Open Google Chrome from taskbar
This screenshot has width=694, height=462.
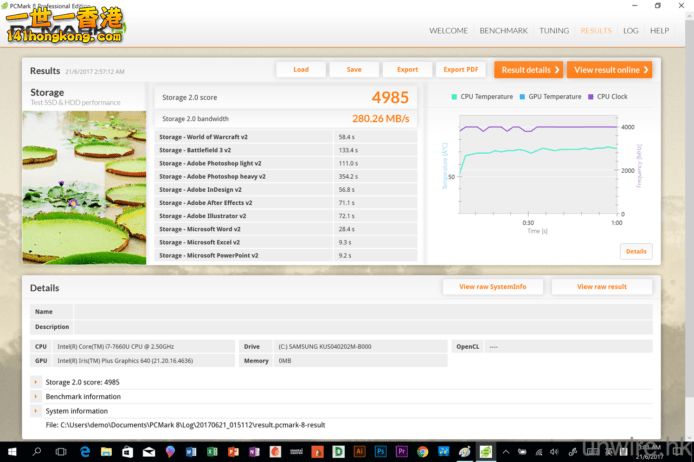pos(423,452)
